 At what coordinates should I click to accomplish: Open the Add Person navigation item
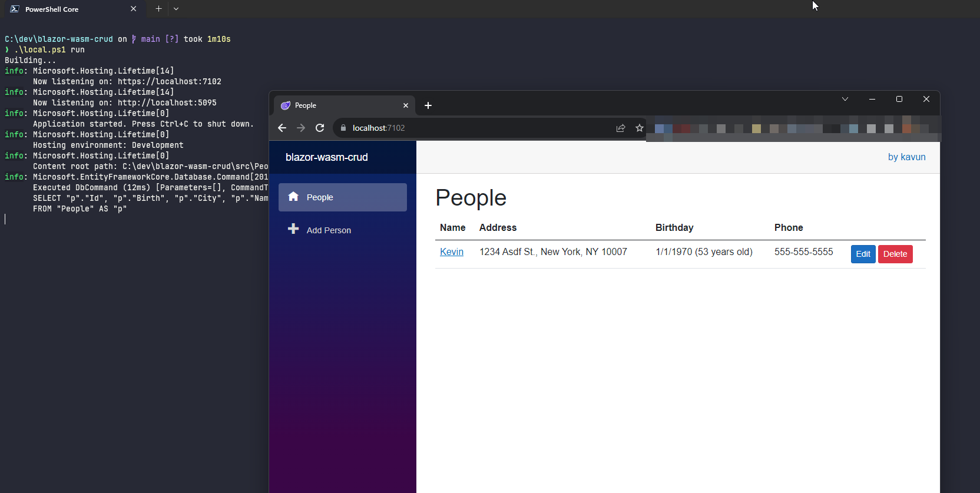pos(343,230)
